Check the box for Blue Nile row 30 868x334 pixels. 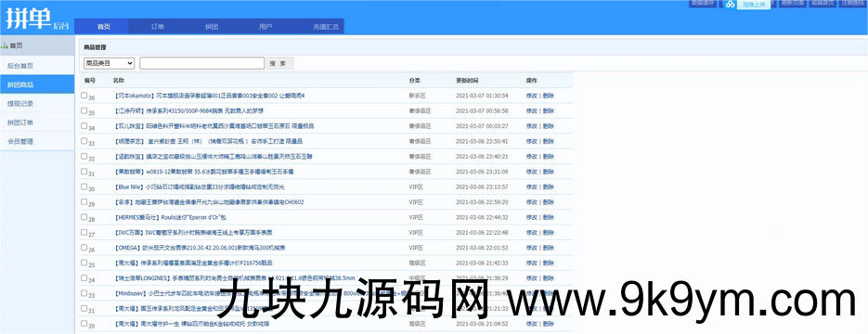(84, 186)
